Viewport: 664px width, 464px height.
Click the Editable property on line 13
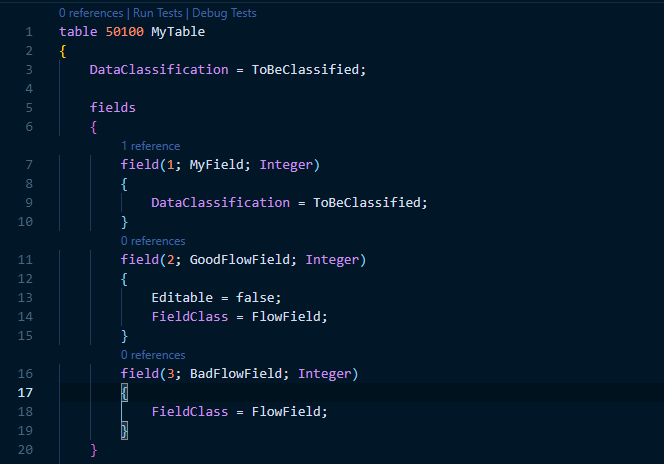181,298
